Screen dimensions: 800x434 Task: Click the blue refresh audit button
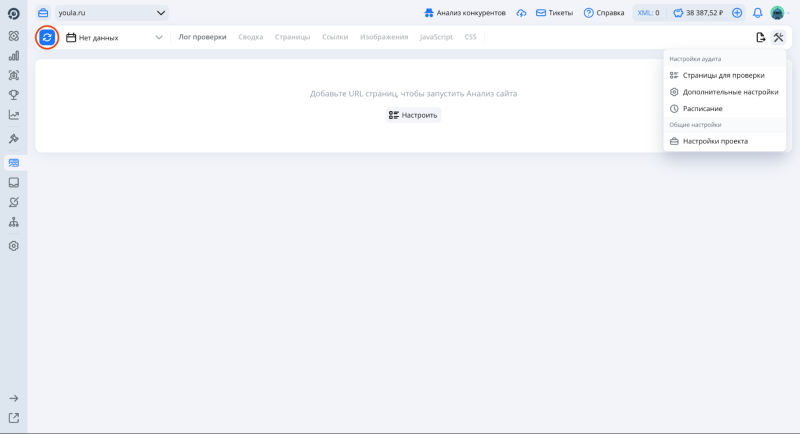[x=47, y=37]
